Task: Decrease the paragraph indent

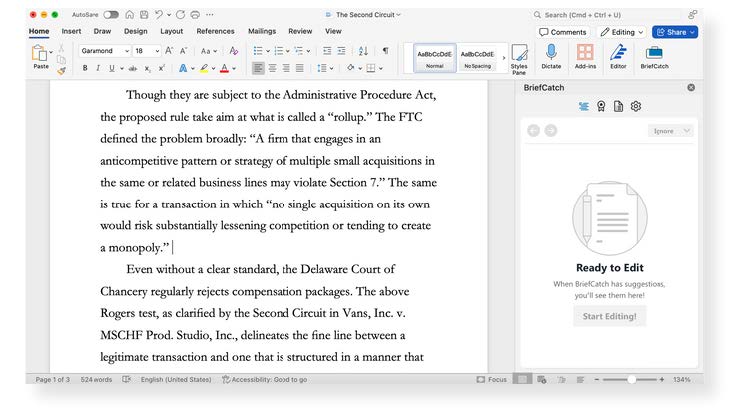Action: coord(327,51)
